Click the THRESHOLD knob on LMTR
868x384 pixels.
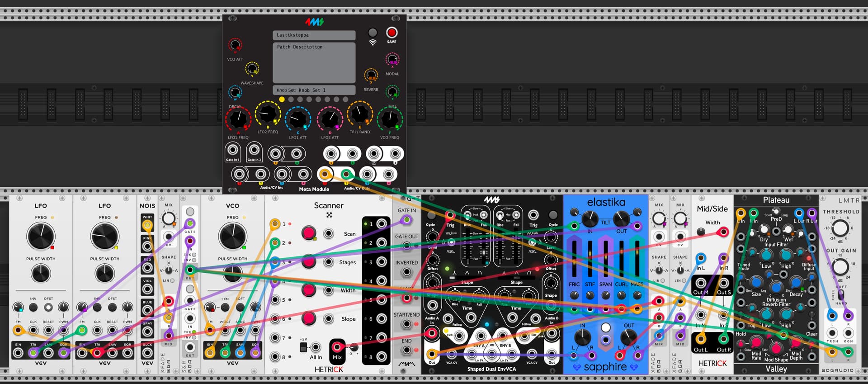(x=840, y=228)
